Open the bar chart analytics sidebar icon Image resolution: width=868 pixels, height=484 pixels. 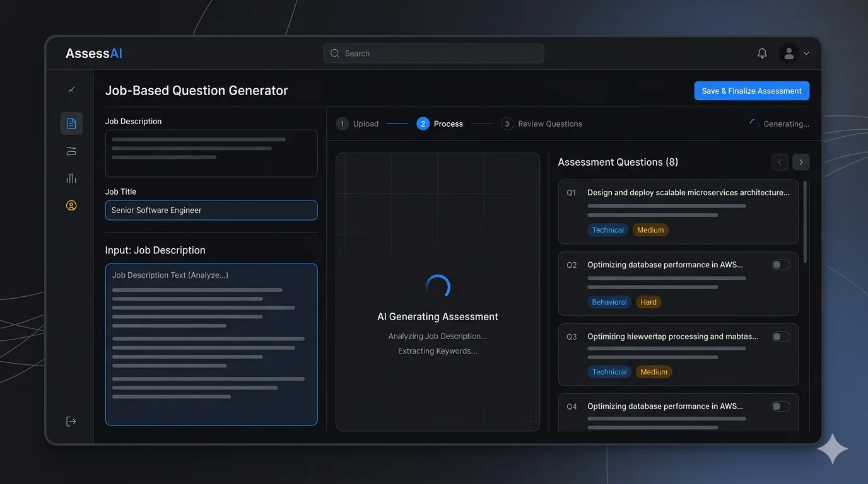[71, 178]
